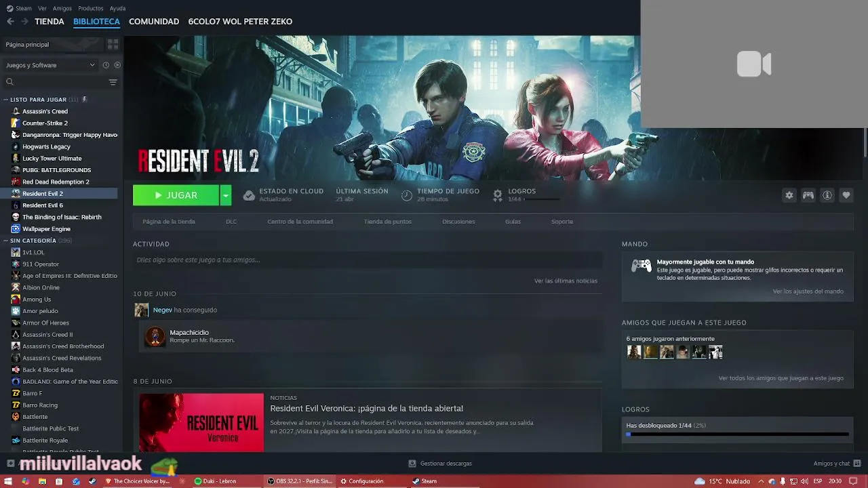
Task: Open Outlook from the taskbar
Action: [x=75, y=481]
